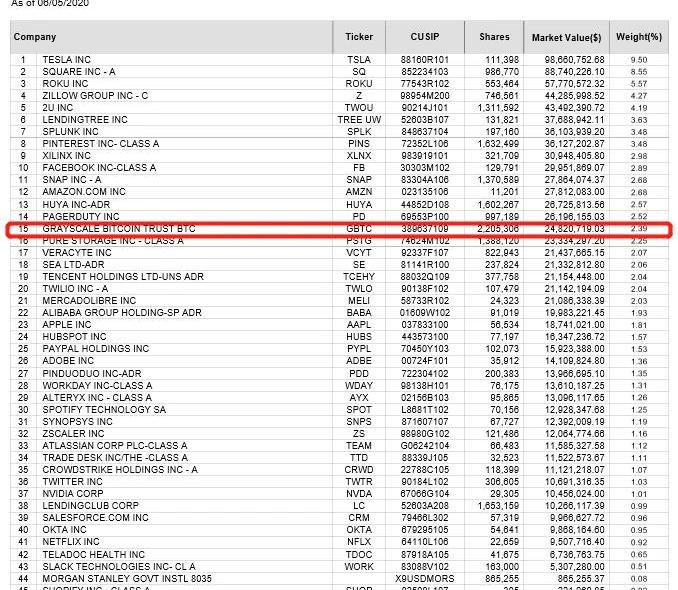Click the WORK ticker cell
Screen dimensions: 678x590
click(x=359, y=567)
